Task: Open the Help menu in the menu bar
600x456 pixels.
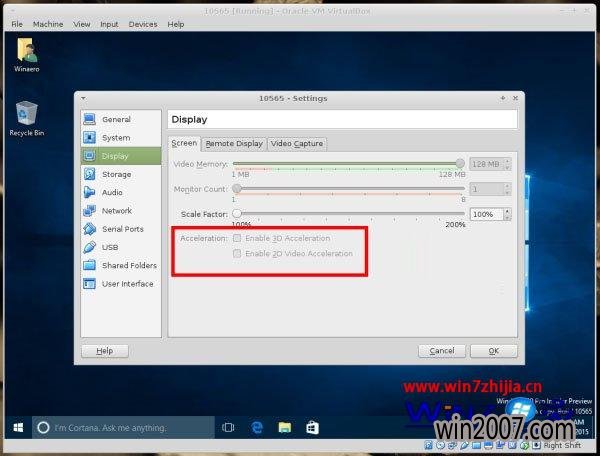Action: point(176,24)
